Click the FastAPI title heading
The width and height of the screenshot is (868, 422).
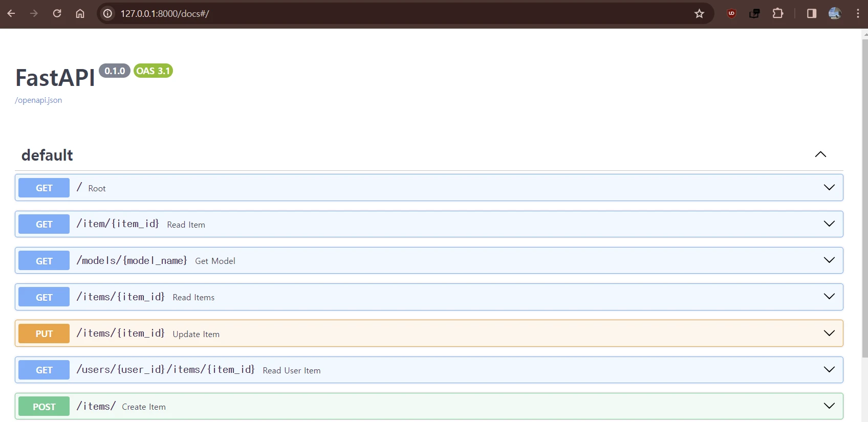pos(55,78)
